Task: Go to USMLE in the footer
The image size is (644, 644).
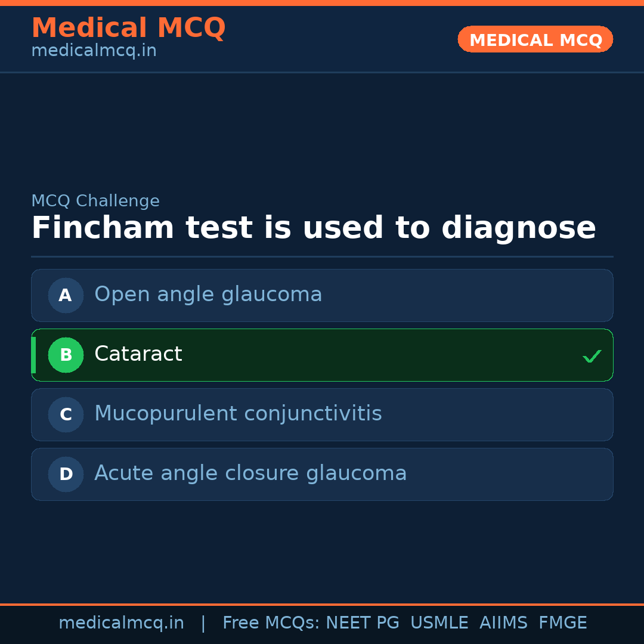Action: click(439, 623)
